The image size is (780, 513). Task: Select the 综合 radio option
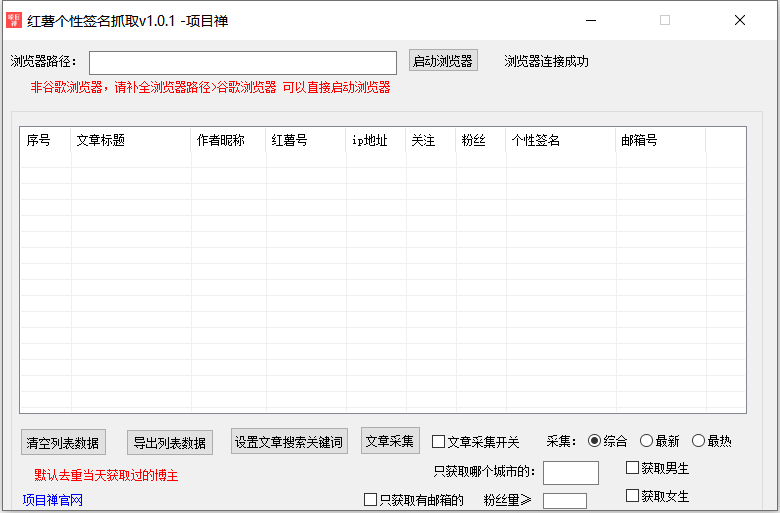click(x=595, y=441)
